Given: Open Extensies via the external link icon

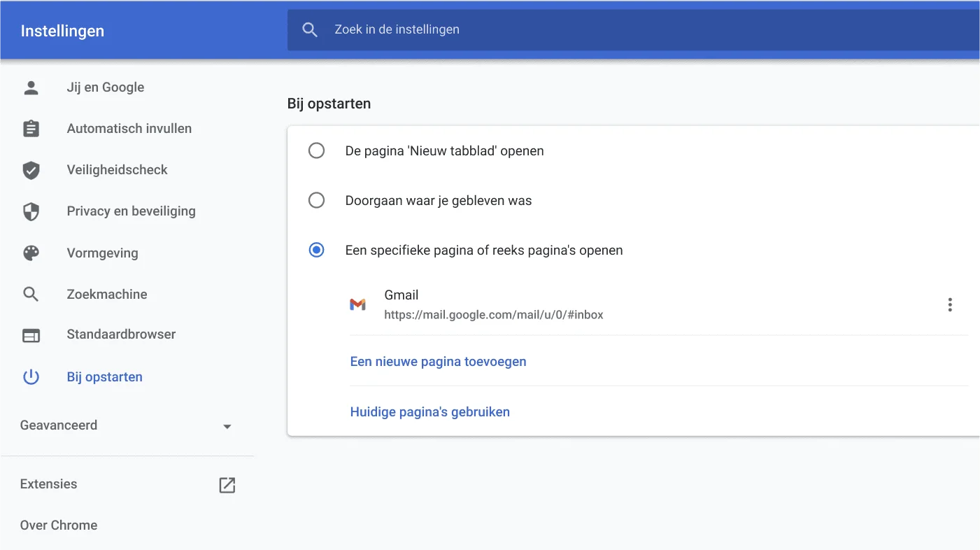Looking at the screenshot, I should coord(227,484).
